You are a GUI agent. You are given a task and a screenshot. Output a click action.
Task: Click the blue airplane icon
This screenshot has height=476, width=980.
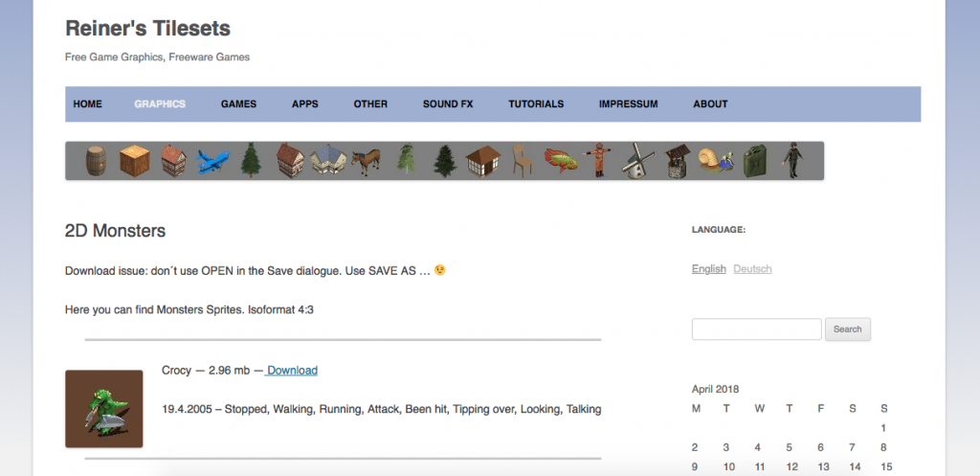pyautogui.click(x=212, y=161)
